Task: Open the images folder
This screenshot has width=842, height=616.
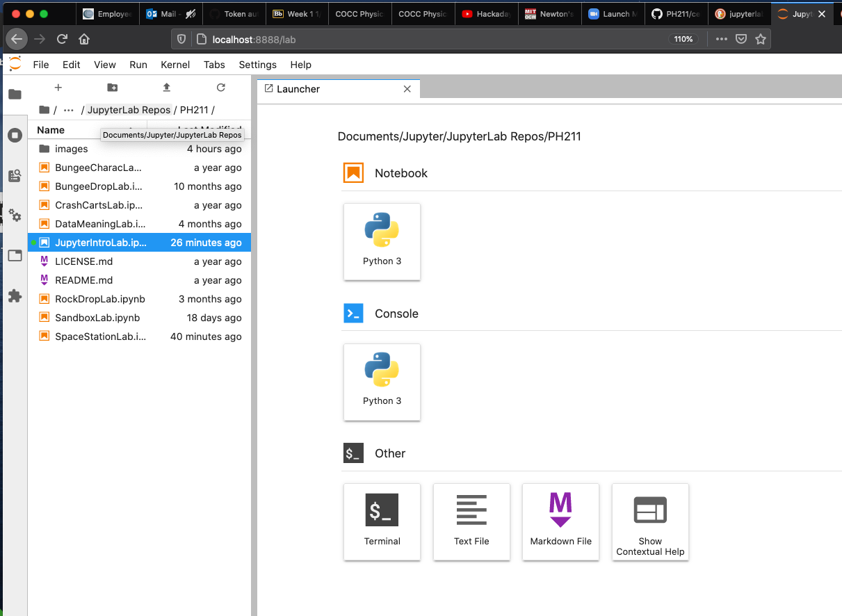Action: tap(72, 149)
